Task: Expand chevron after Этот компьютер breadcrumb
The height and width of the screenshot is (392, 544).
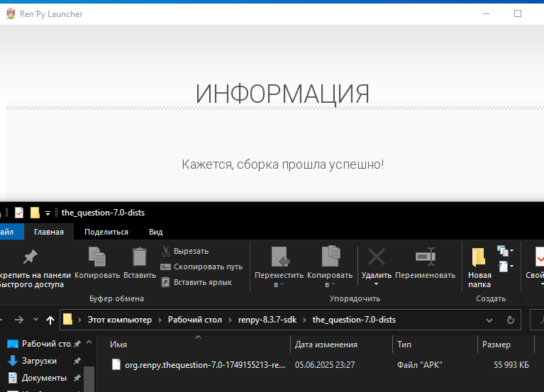Action: pyautogui.click(x=160, y=320)
